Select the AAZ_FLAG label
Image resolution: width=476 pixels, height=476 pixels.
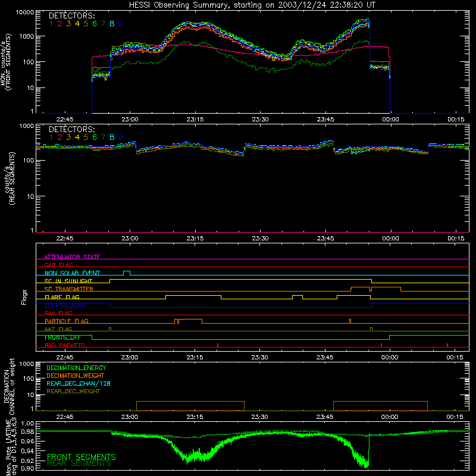(58, 329)
